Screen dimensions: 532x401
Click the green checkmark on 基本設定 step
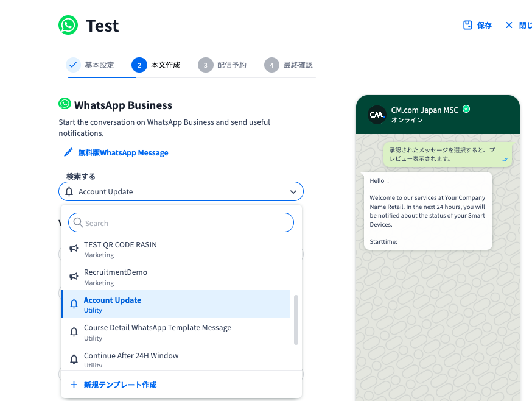tap(73, 64)
